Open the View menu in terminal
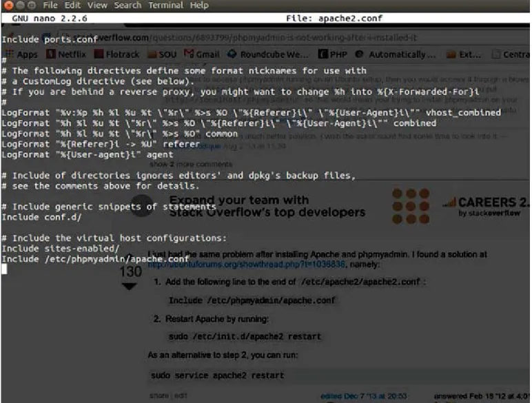The image size is (532, 403). (x=97, y=5)
